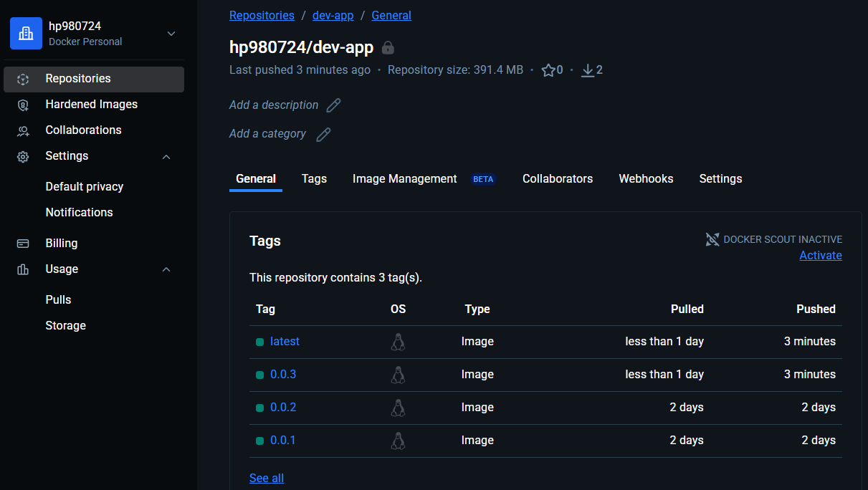
Task: Click the Repositories breadcrumb link
Action: tap(262, 15)
